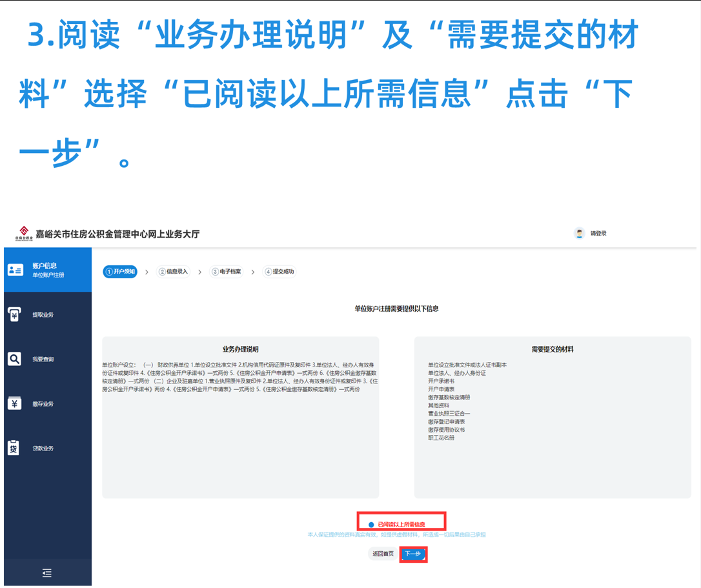The width and height of the screenshot is (701, 588).
Task: Click the 返回首页 button
Action: (x=383, y=554)
